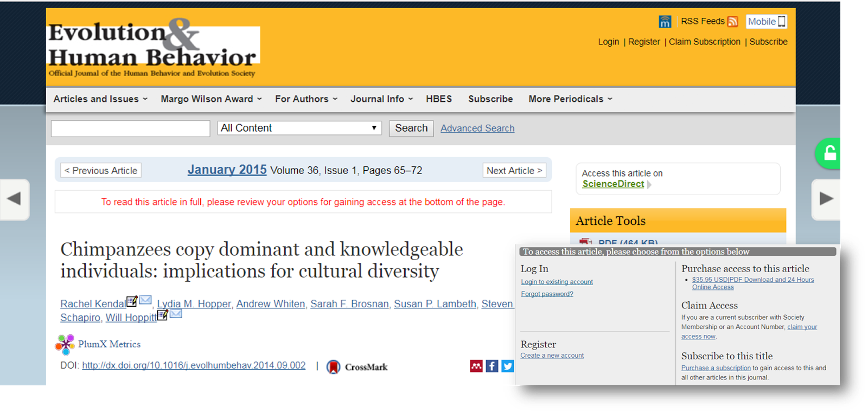This screenshot has height=413, width=868.
Task: Open the All Content search scope dropdown
Action: pyautogui.click(x=299, y=128)
